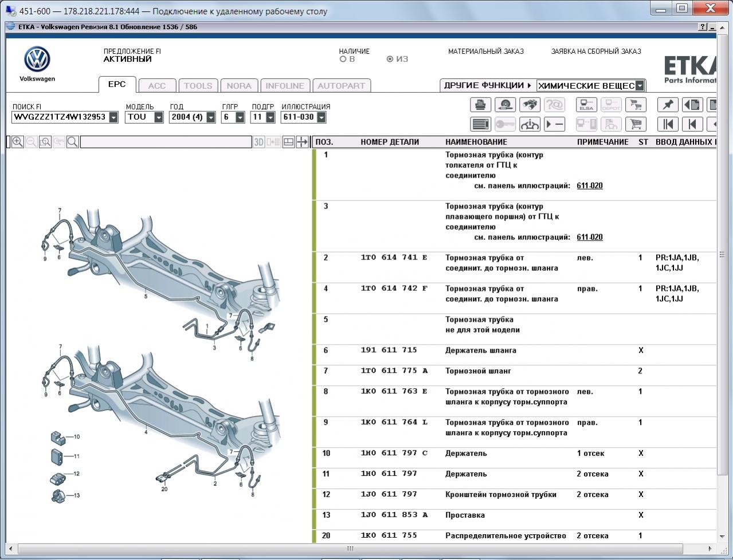Open the ИЛЛЮСТРАЦИЯ dropdown showing 611-030

(x=321, y=117)
